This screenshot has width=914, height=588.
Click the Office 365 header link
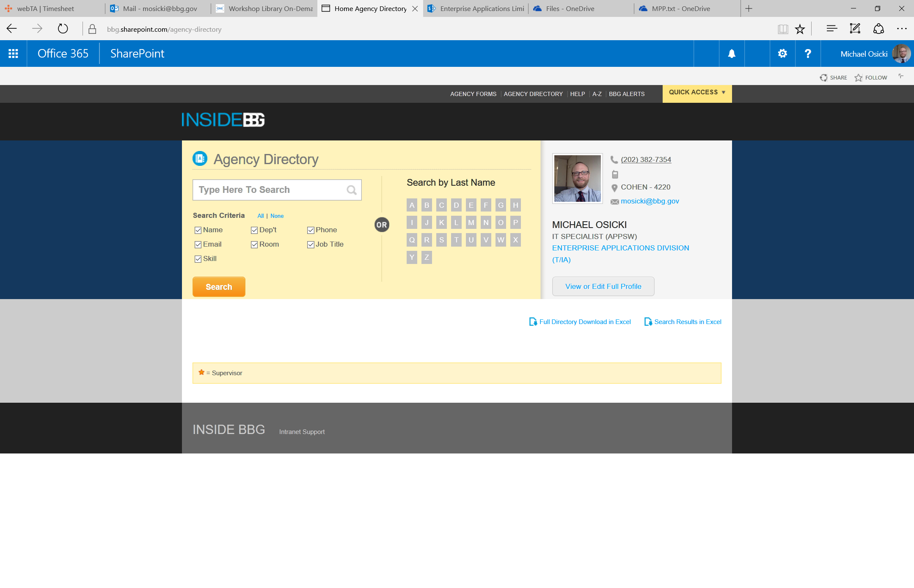pos(63,54)
